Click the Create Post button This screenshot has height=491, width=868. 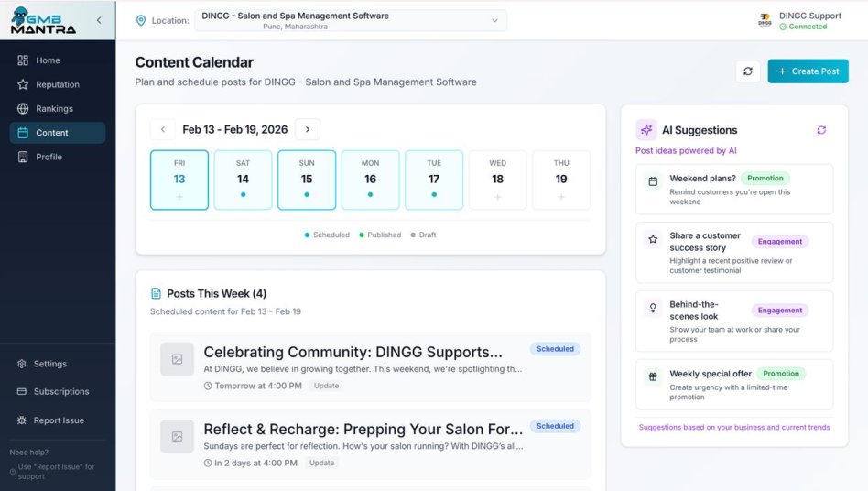(808, 71)
